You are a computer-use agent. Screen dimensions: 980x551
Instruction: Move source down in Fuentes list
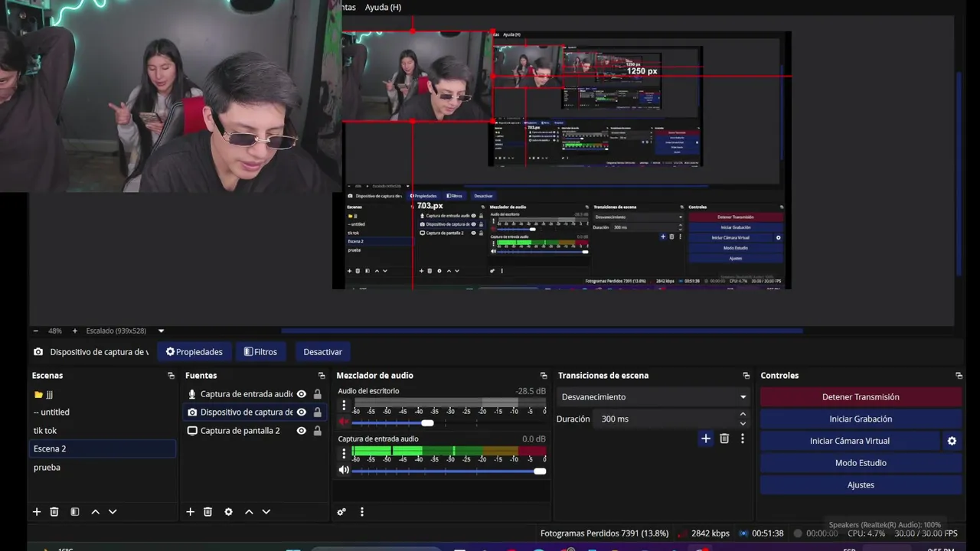[x=266, y=512]
